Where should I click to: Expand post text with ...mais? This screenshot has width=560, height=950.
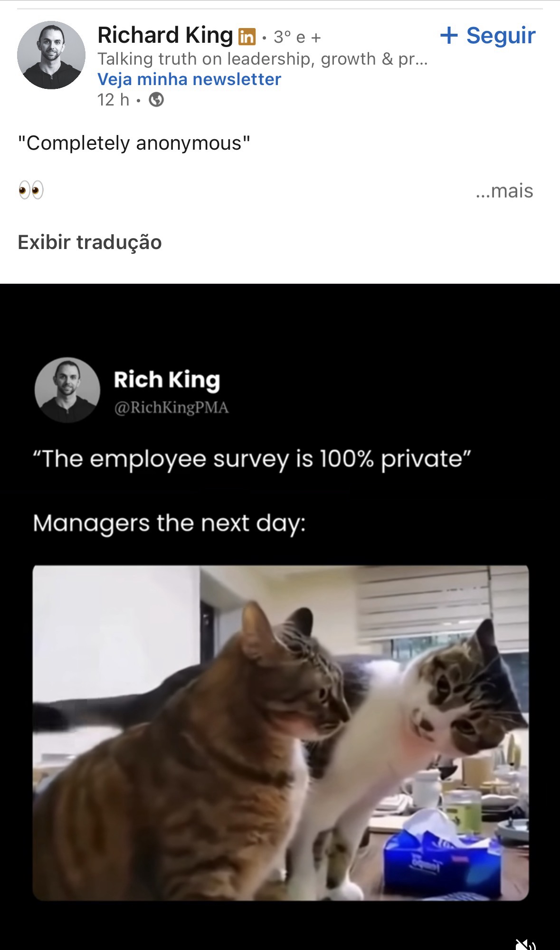tap(504, 191)
